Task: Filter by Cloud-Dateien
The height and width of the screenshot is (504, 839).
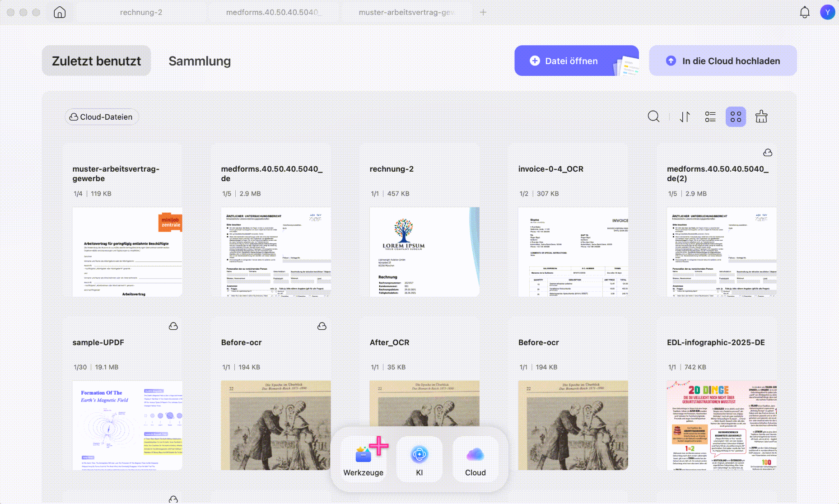Action: (101, 117)
